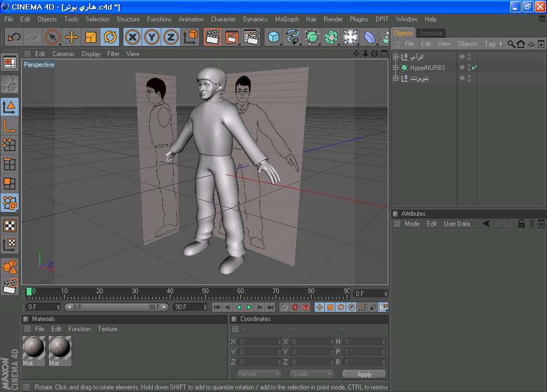547x392 pixels.
Task: Enable Texture Axis mode icon
Action: (10, 245)
